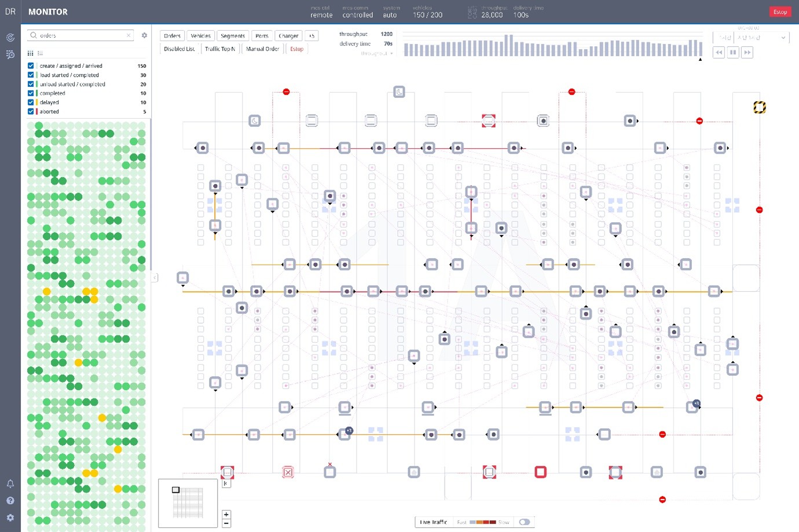Viewport: 799px width, 532px height.
Task: Switch to grid view of orders
Action: point(31,53)
